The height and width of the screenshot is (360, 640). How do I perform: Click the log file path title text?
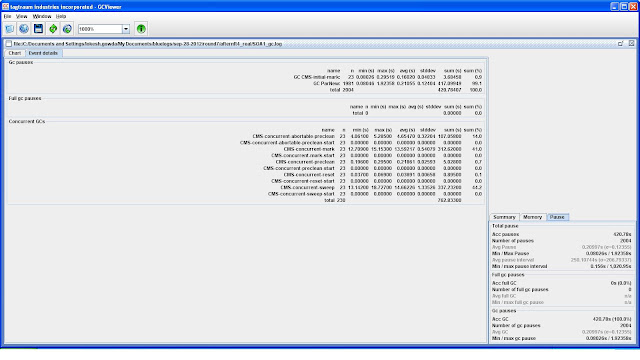pyautogui.click(x=147, y=44)
